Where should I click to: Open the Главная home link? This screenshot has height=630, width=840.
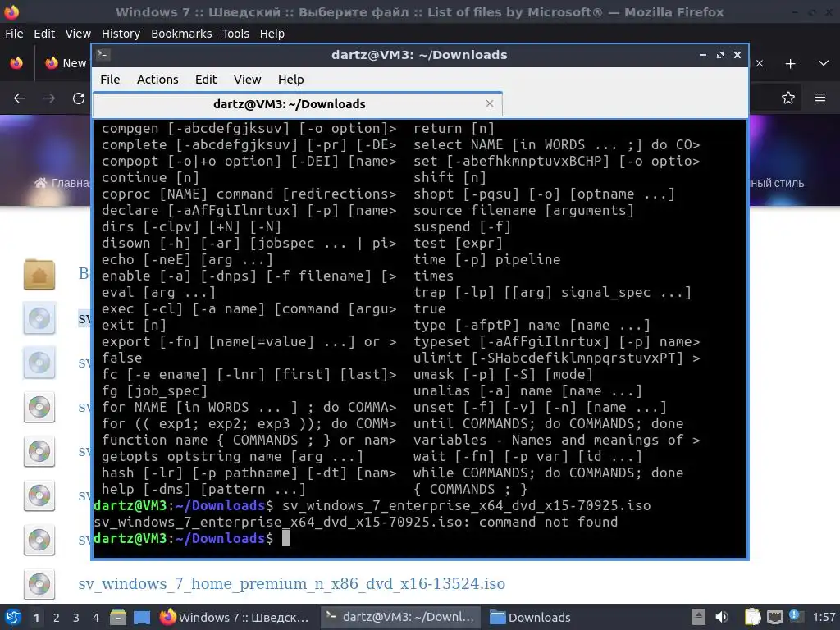point(62,183)
